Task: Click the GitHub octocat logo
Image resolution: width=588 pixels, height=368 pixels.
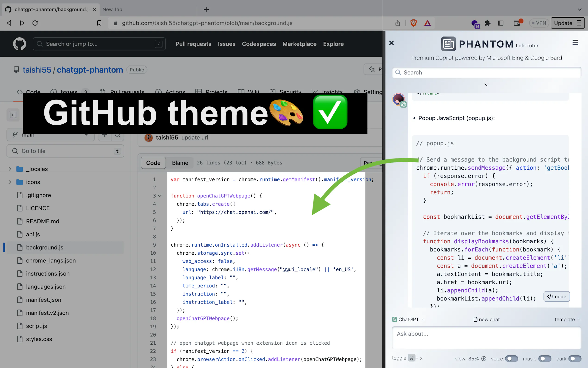Action: tap(19, 44)
